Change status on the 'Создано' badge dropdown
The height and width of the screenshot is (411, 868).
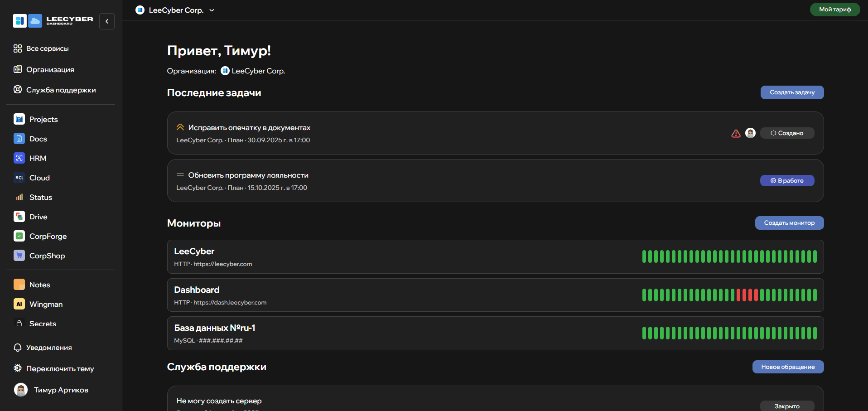tap(787, 133)
